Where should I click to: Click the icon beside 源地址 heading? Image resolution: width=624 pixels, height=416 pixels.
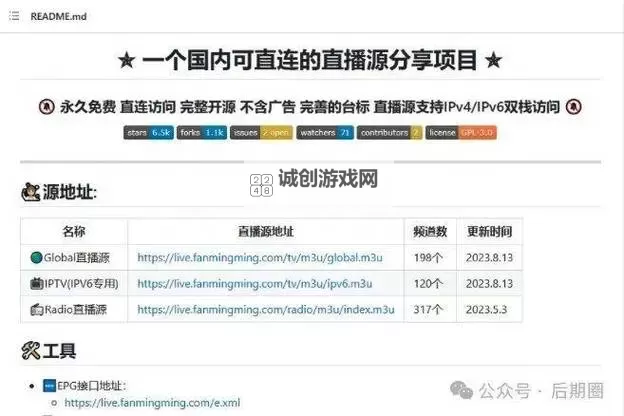point(31,192)
